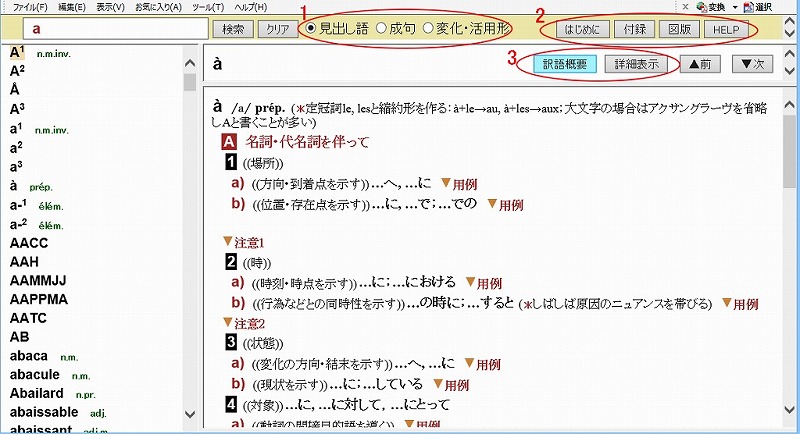Click the HELP button
This screenshot has height=434, width=800.
coord(726,30)
